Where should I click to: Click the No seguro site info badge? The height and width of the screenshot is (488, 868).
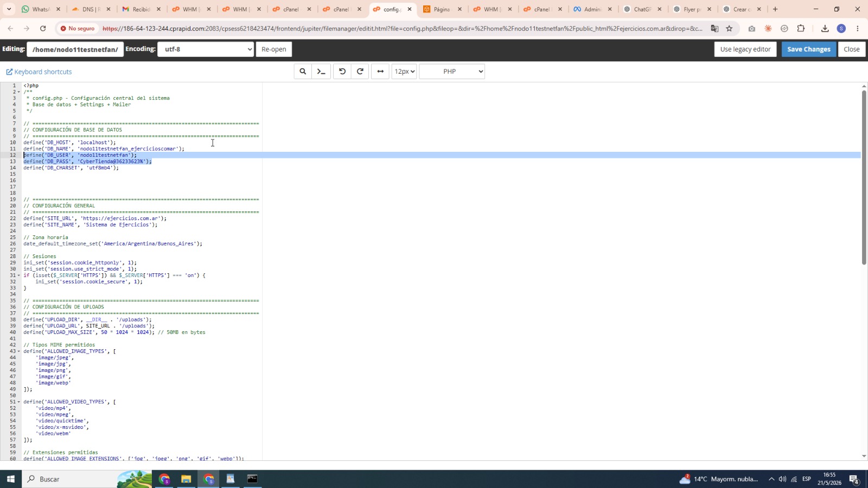(78, 28)
